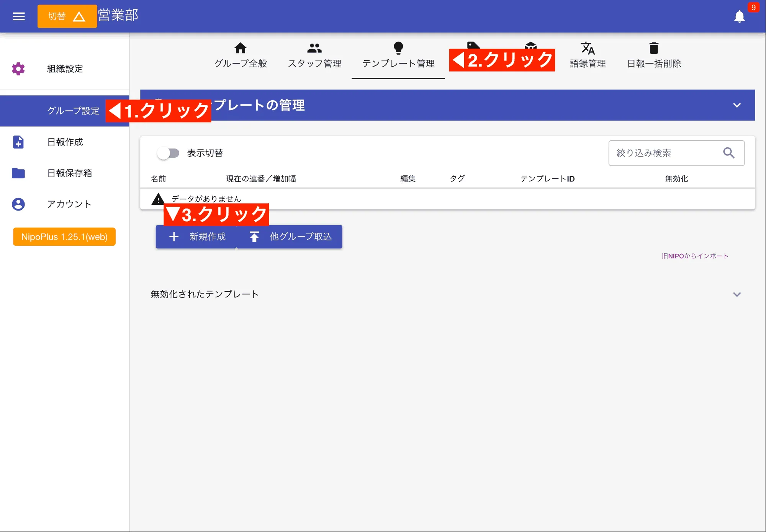This screenshot has height=532, width=766.
Task: Switch to the グループ全般 tab
Action: [241, 55]
